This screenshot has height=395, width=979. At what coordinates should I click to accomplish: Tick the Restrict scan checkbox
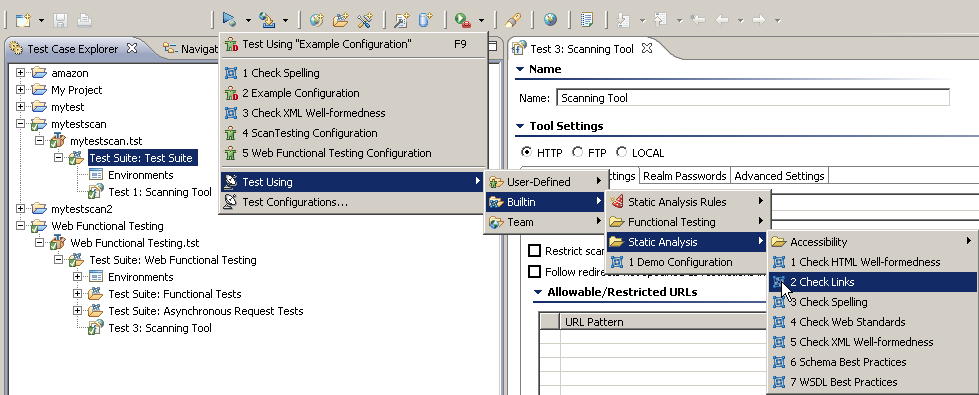(x=534, y=251)
